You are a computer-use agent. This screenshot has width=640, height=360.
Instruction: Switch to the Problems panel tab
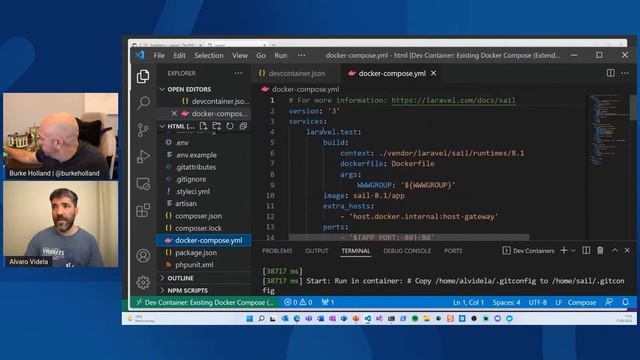click(277, 251)
